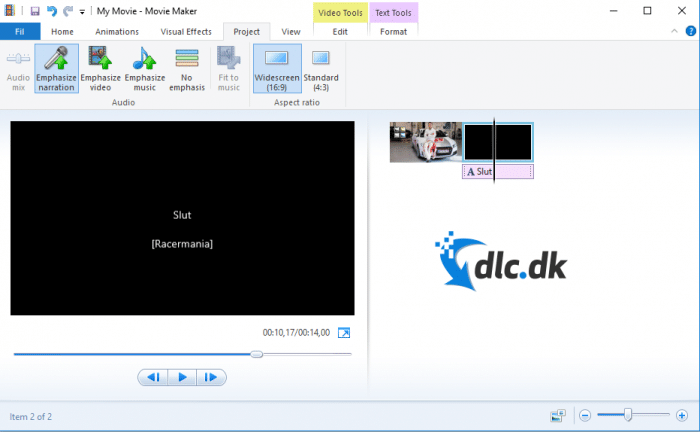Screen dimensions: 700x432
Task: Click the [Racermania] text in preview
Action: coord(182,244)
